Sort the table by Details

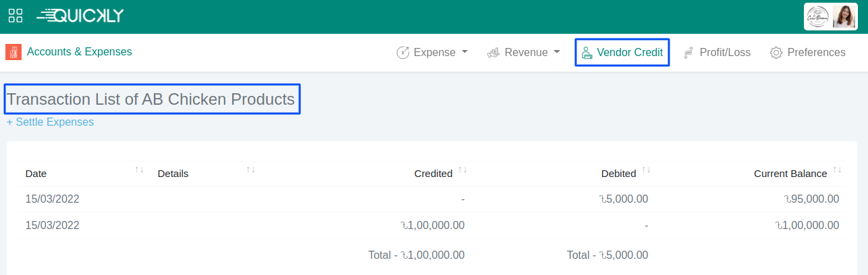[x=250, y=170]
